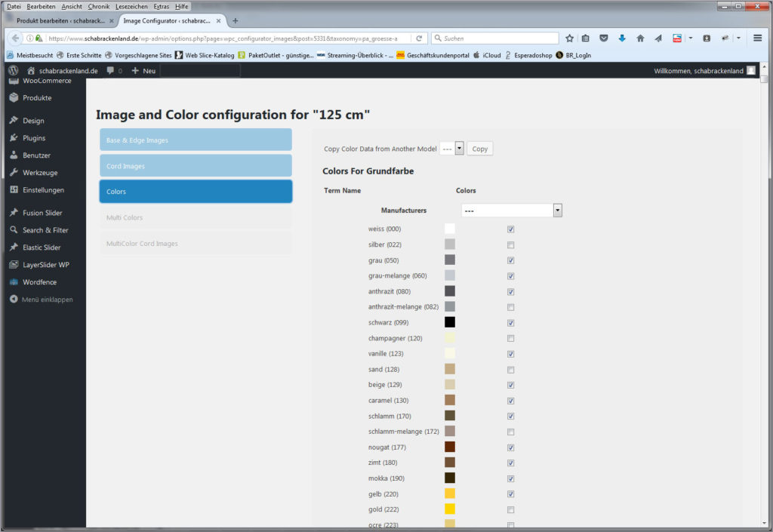The image size is (773, 532).
Task: Bookmark this page with the star icon
Action: click(569, 38)
